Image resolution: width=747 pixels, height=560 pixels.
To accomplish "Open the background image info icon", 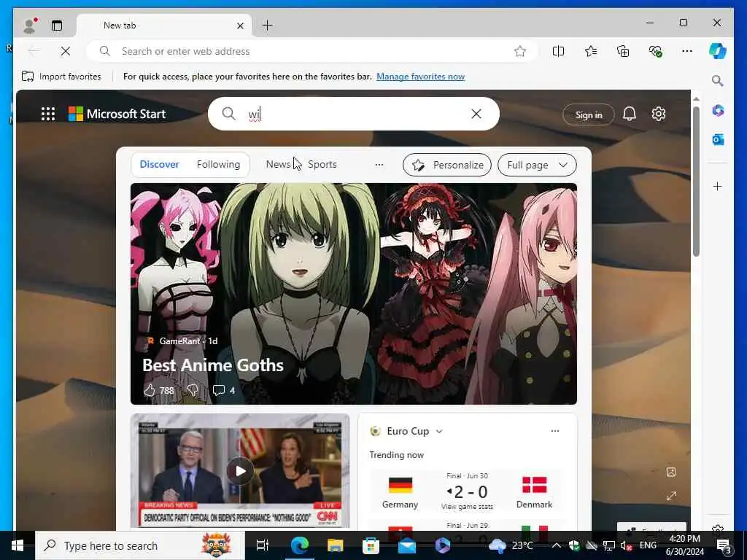I will [x=671, y=472].
